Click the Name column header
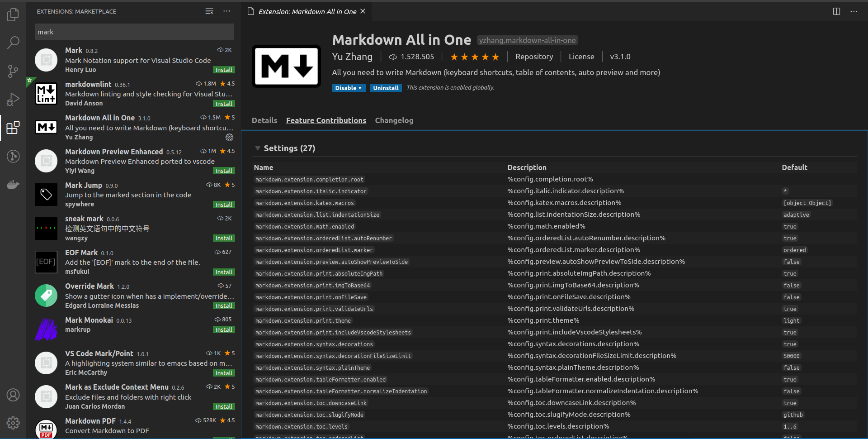This screenshot has height=439, width=868. [x=264, y=167]
